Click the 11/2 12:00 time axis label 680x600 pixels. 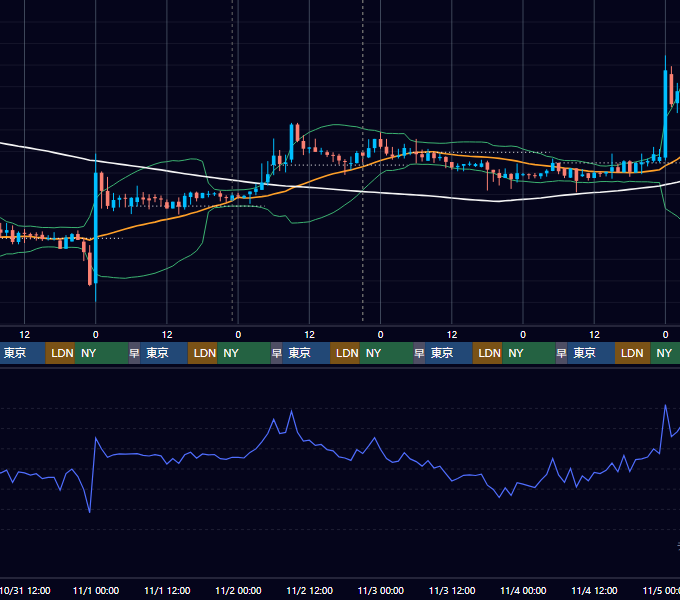[x=309, y=590]
